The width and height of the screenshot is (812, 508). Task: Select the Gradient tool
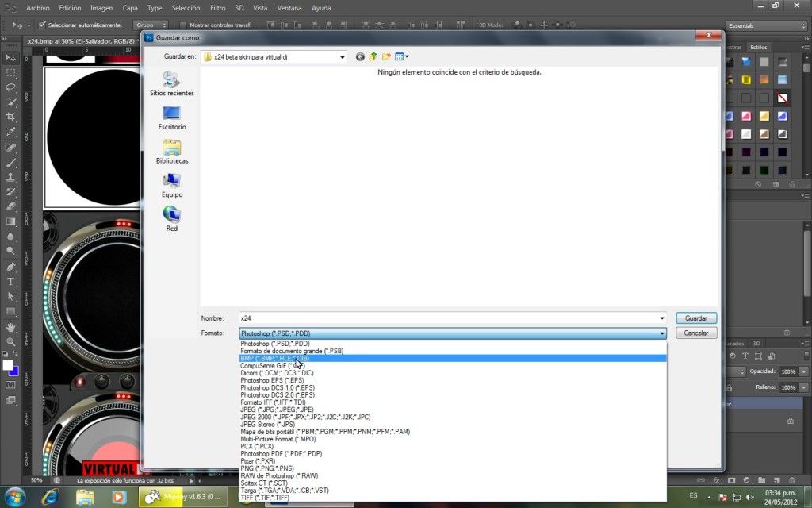tap(10, 221)
